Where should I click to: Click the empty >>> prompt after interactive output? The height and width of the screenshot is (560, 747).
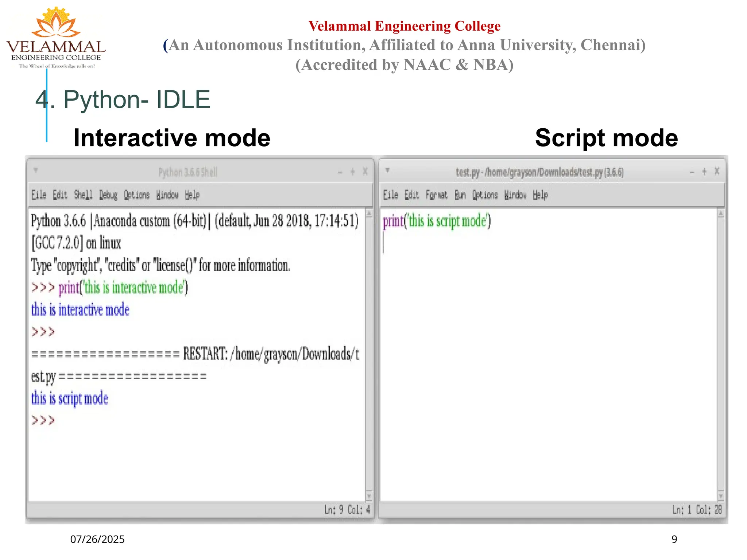click(43, 332)
